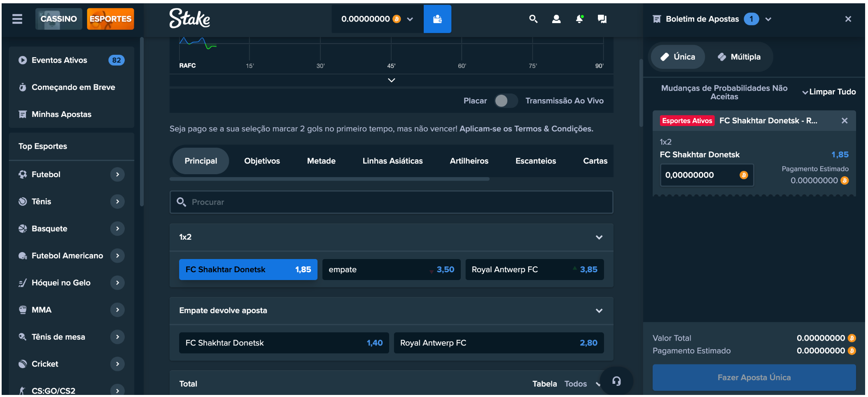Click the bitcoin icon in the stake input

point(744,175)
